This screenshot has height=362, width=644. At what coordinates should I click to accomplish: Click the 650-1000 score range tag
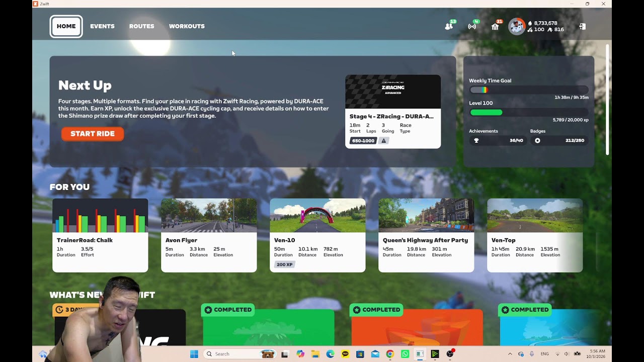tap(363, 141)
